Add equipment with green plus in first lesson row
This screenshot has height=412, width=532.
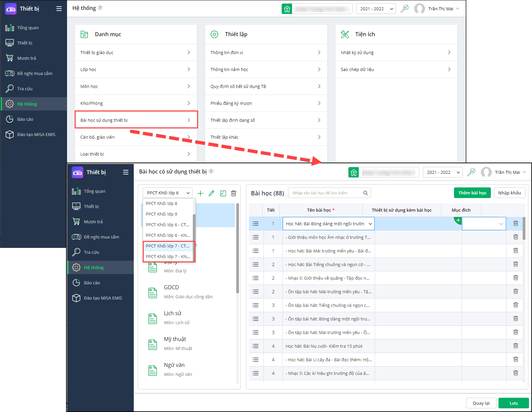[x=458, y=220]
